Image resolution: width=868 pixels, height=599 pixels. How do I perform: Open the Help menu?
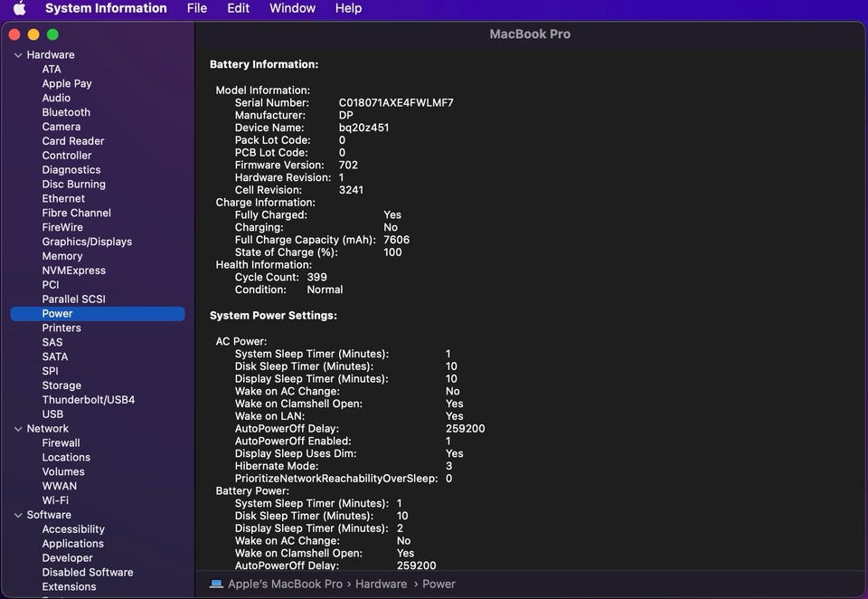click(x=348, y=8)
